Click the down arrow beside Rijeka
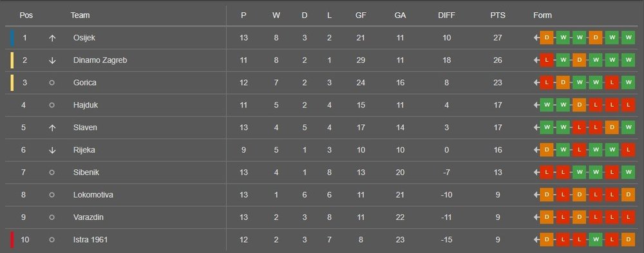Screen dimensions: 644x253 click(52, 151)
